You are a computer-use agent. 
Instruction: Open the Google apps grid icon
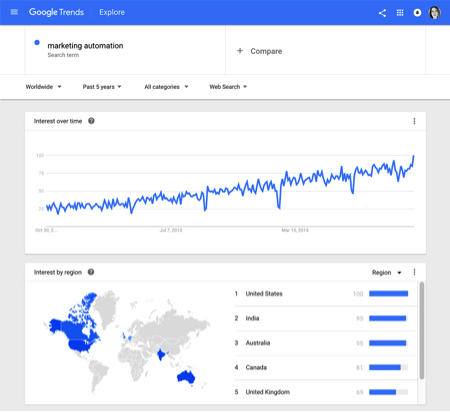400,13
